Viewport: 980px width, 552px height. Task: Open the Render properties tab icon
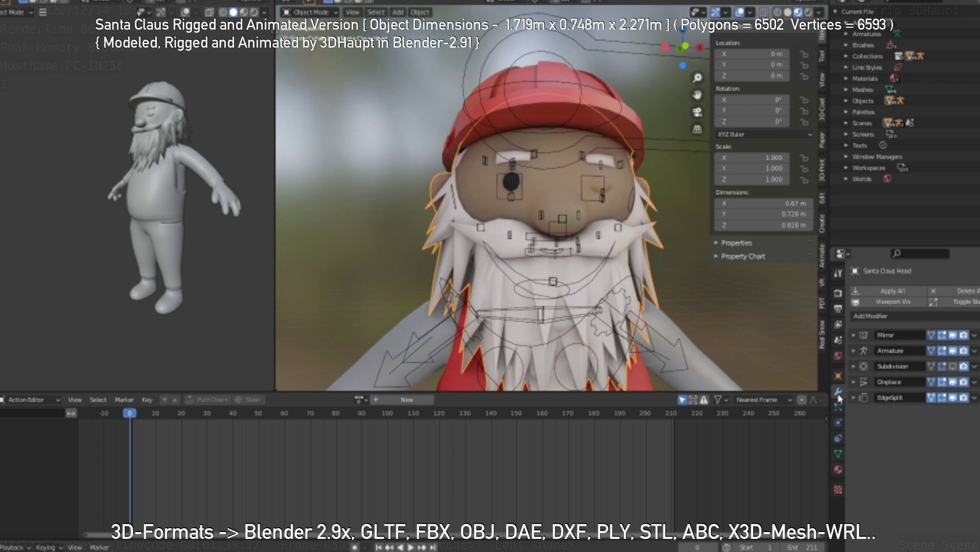[x=838, y=293]
